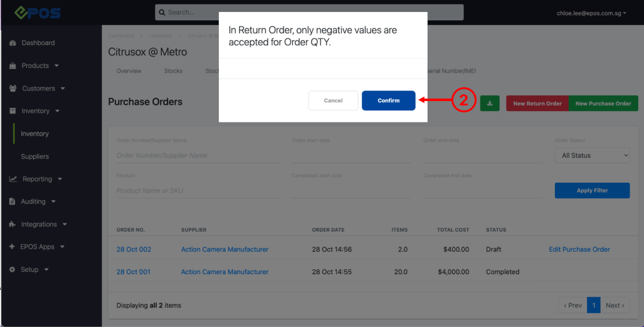This screenshot has height=327, width=644.
Task: Select page 1 in pagination
Action: point(593,305)
